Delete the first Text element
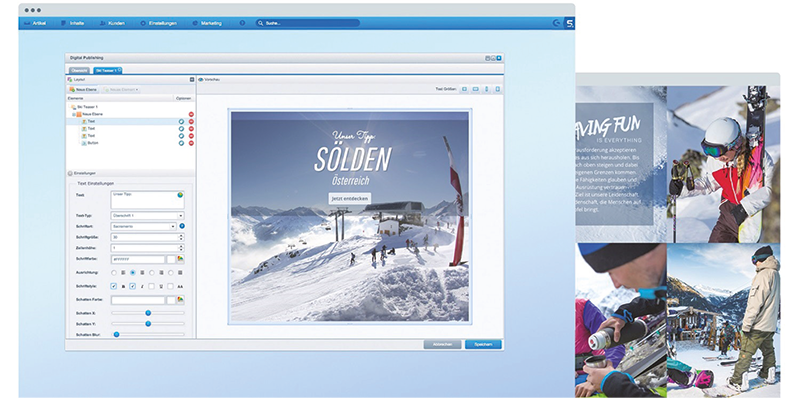Image resolution: width=800 pixels, height=398 pixels. 191,121
